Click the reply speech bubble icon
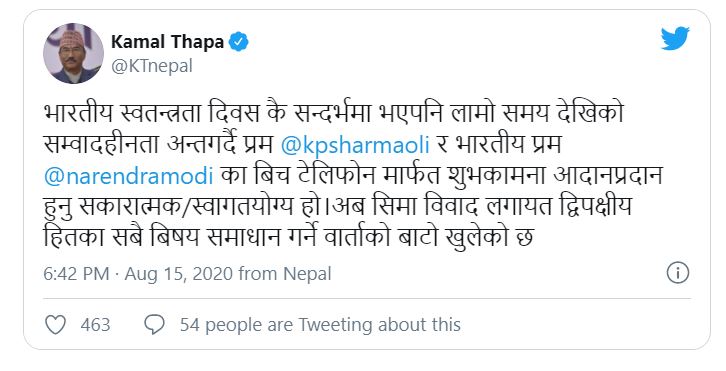Image resolution: width=726 pixels, height=371 pixels. tap(154, 325)
